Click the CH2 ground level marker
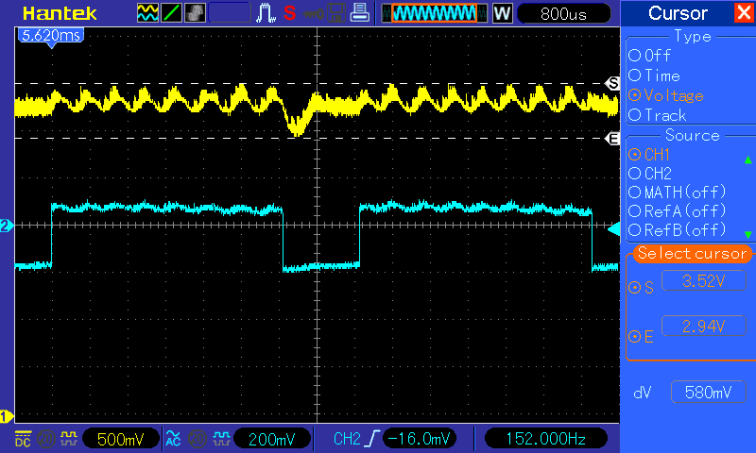The height and width of the screenshot is (453, 756). [6, 226]
